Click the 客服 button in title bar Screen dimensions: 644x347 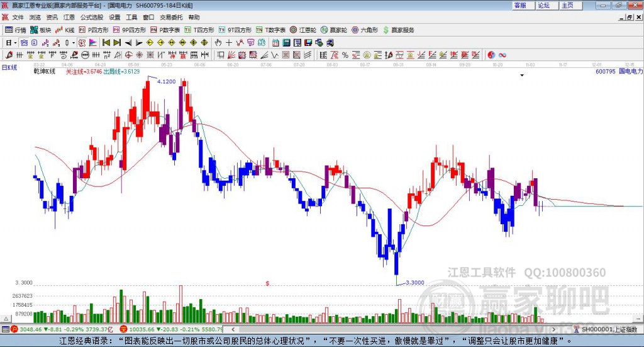523,5
